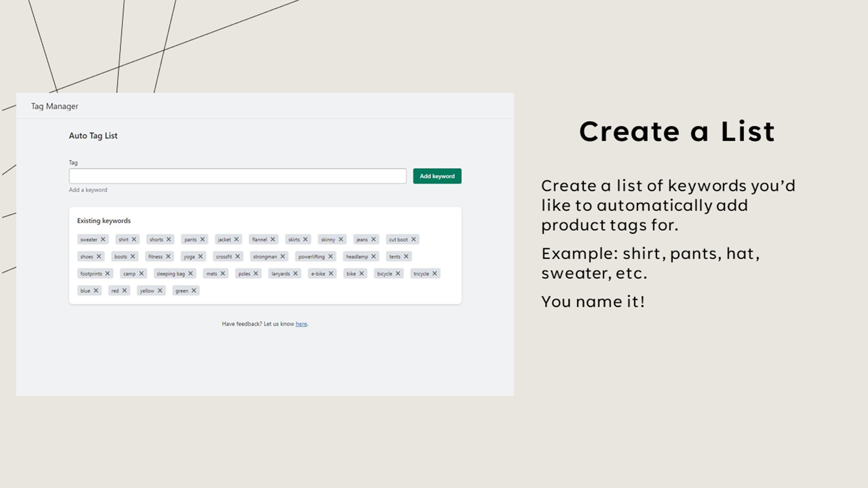Remove the skinny keyword tag
The image size is (868, 488).
pyautogui.click(x=341, y=239)
